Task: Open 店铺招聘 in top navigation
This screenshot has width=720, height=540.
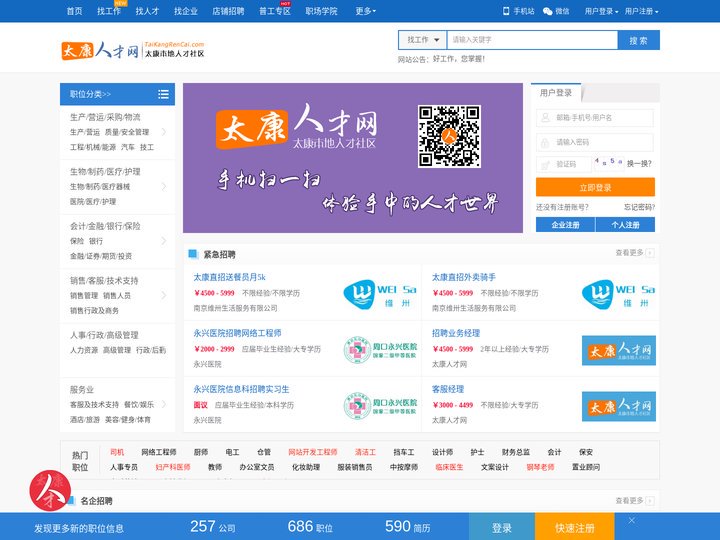Action: 228,11
